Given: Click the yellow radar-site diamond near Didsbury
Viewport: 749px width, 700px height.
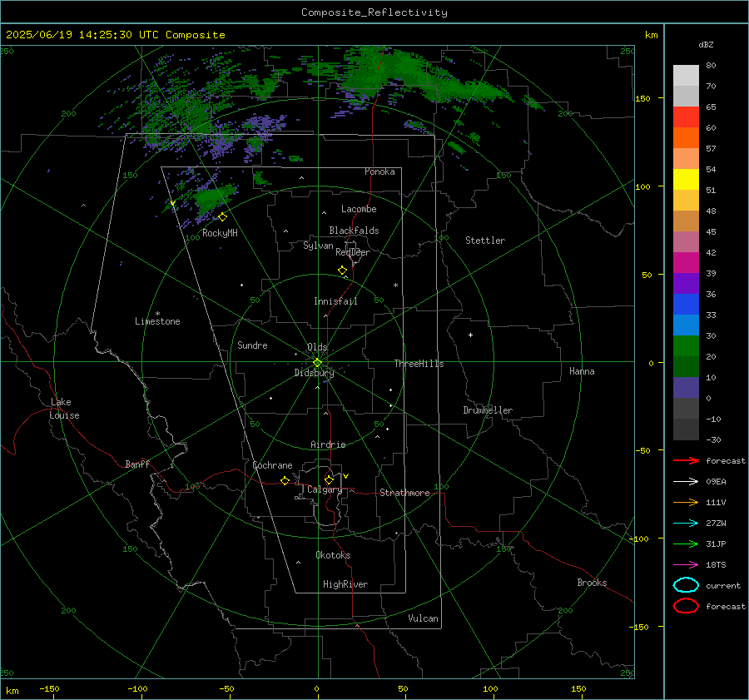Looking at the screenshot, I should coord(317,363).
